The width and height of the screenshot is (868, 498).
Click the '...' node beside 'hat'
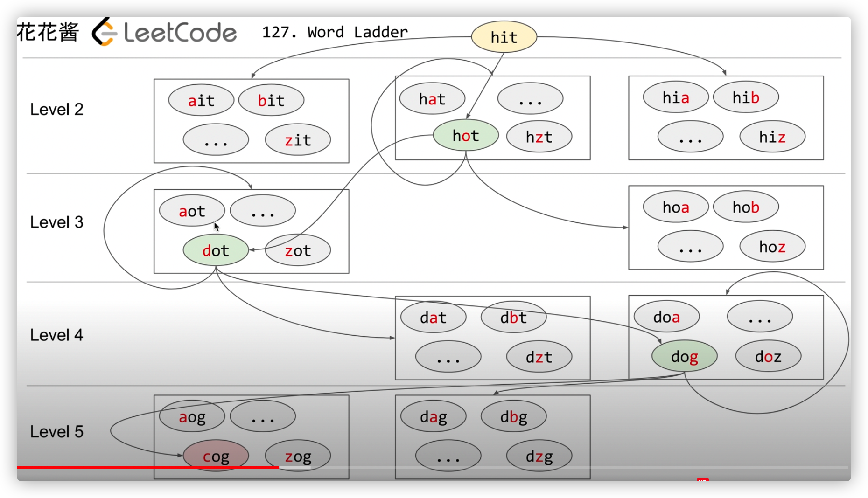click(x=530, y=99)
